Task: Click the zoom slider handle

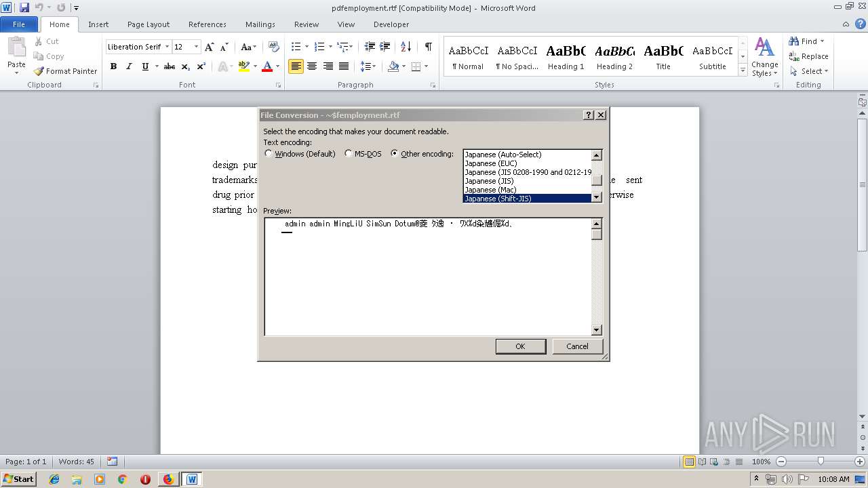Action: [x=821, y=462]
